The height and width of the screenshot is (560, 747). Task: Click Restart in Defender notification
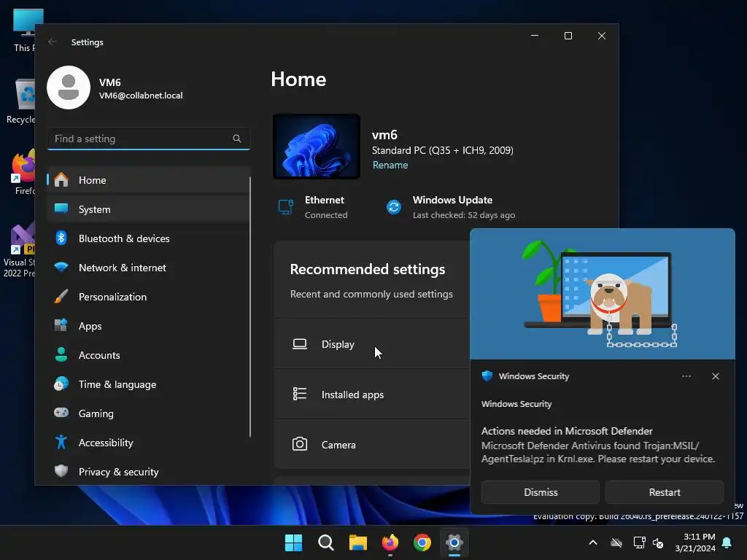click(x=664, y=492)
